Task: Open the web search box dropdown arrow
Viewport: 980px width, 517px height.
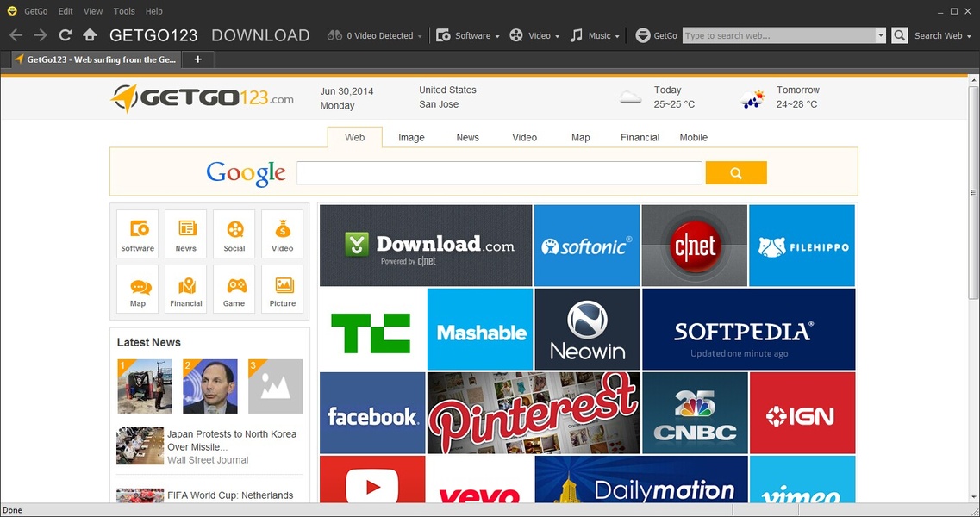Action: click(881, 35)
